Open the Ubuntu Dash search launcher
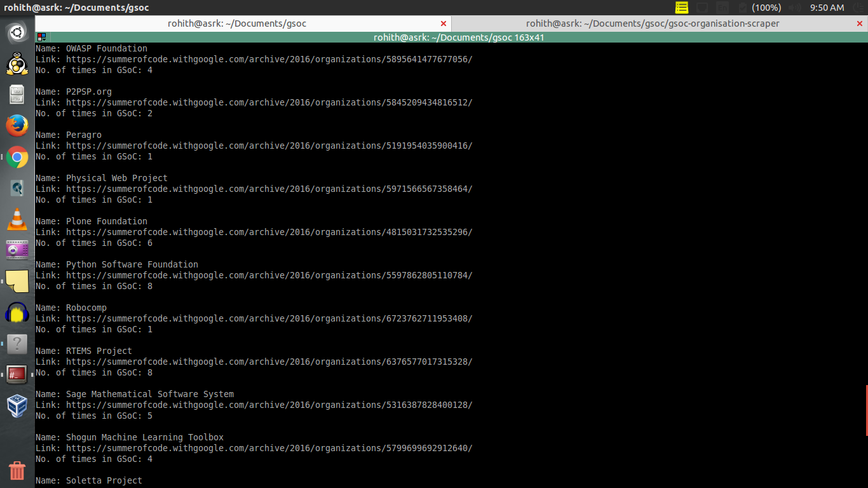Viewport: 868px width, 488px height. click(x=17, y=32)
